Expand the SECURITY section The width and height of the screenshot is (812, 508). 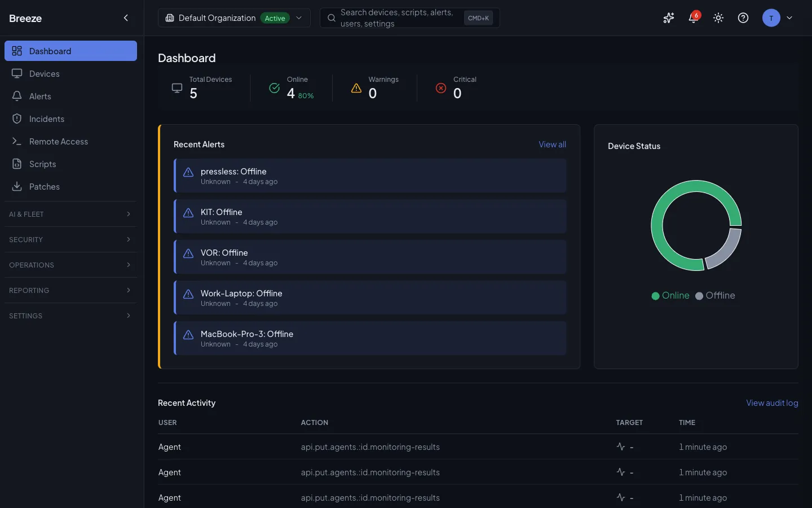point(70,239)
